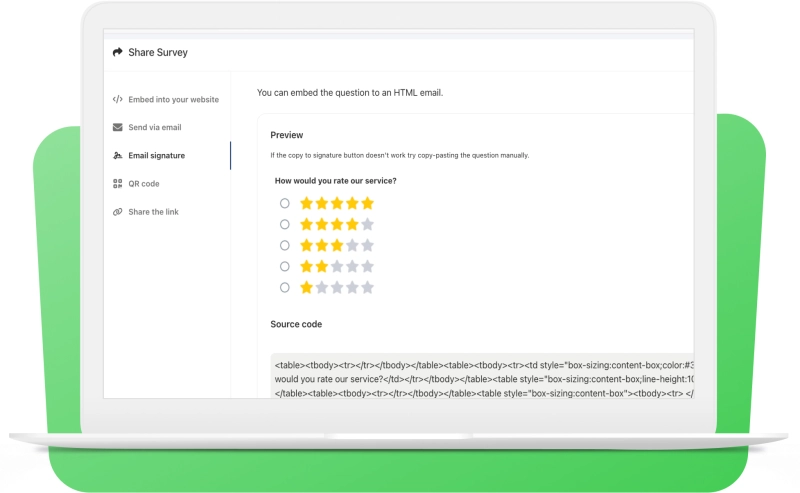The height and width of the screenshot is (493, 800).
Task: Choose the four-star rating radio button
Action: 285,224
